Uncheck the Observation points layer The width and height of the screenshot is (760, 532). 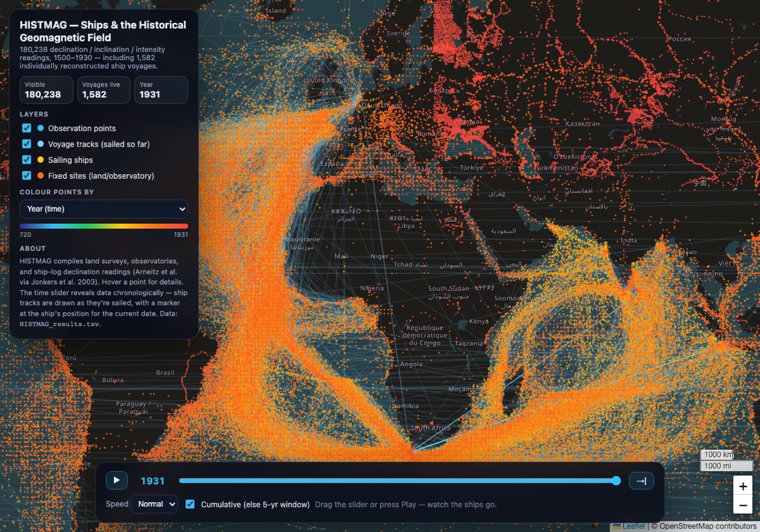[27, 129]
